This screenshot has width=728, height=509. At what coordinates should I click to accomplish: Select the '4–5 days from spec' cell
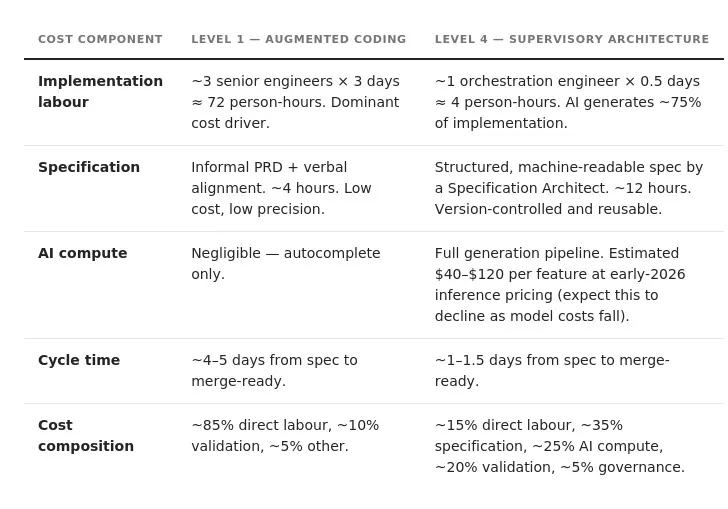[274, 371]
